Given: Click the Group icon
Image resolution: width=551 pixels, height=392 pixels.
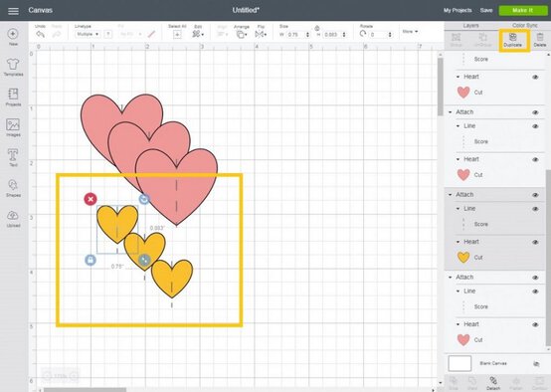Looking at the screenshot, I should [x=456, y=37].
